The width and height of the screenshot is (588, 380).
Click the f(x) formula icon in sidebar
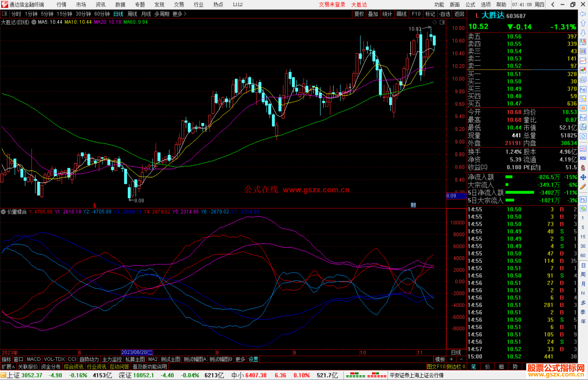(583, 127)
